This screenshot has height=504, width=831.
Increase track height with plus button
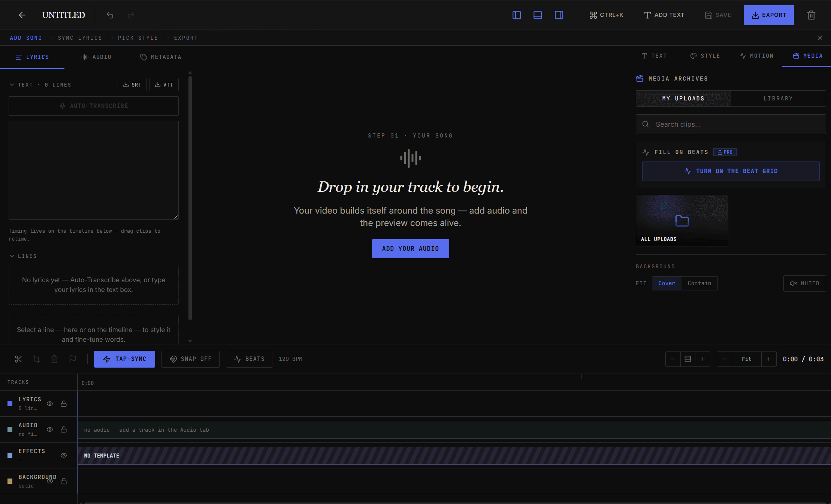click(x=703, y=359)
